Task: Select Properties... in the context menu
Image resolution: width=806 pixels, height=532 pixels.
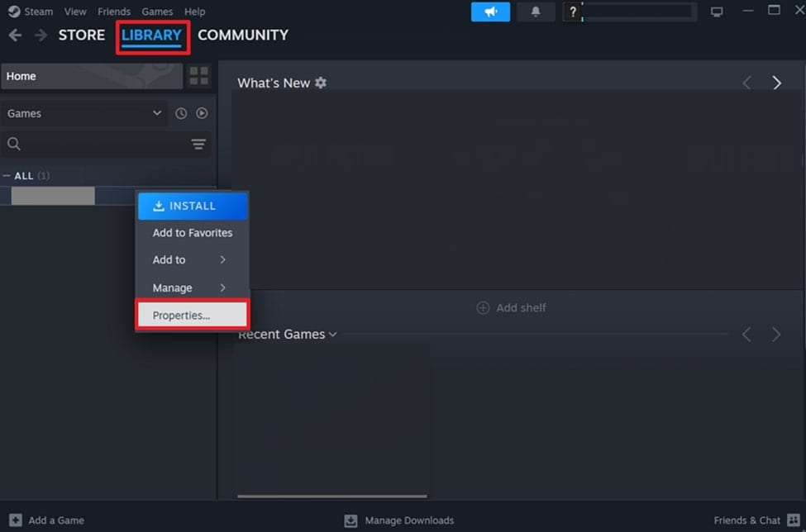Action: tap(193, 316)
